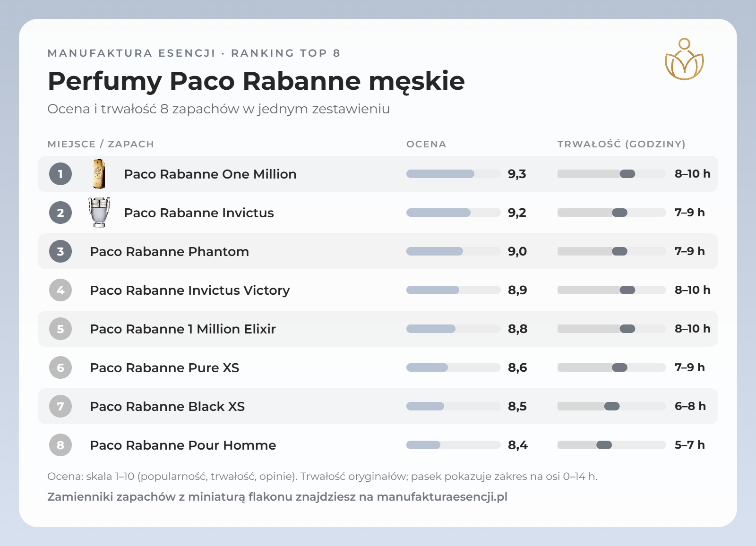Click the '8,5' rating value

coord(517,406)
